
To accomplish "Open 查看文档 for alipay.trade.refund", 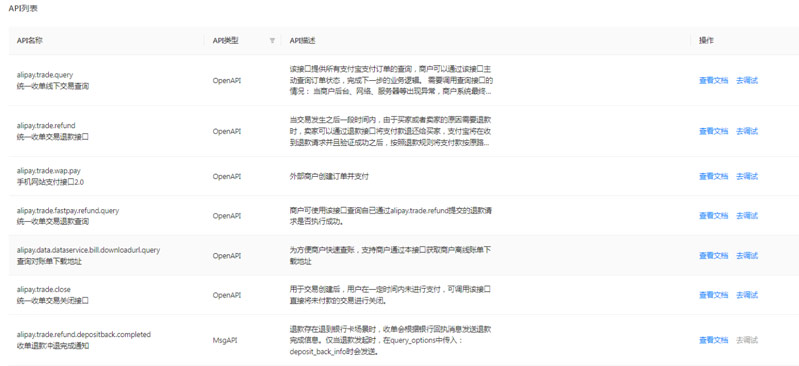I will point(713,131).
